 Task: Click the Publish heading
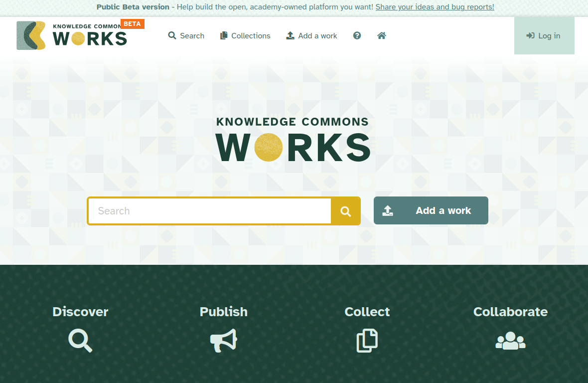click(x=224, y=312)
